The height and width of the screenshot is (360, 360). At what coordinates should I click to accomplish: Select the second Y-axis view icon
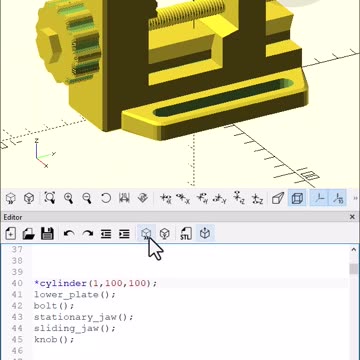pyautogui.click(x=220, y=199)
